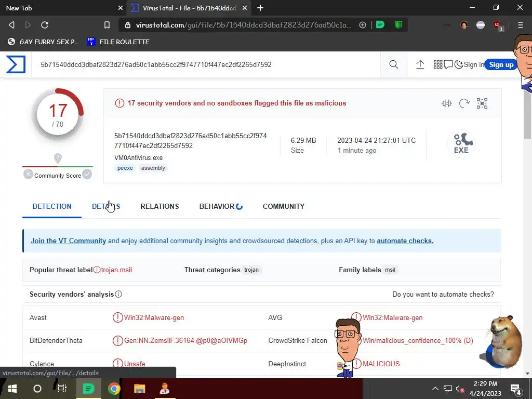The image size is (532, 399).
Task: Click the DeepInstinct MALICIOUS result
Action: tap(381, 364)
